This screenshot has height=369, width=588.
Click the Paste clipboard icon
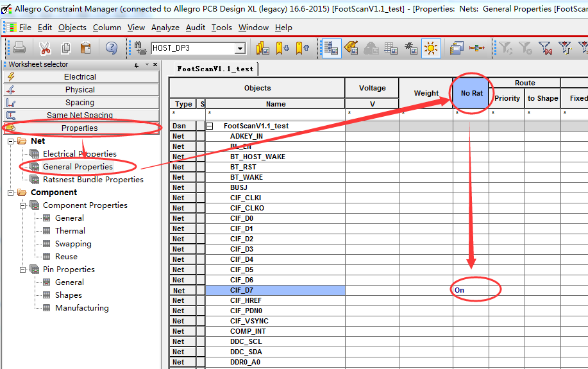coord(85,48)
